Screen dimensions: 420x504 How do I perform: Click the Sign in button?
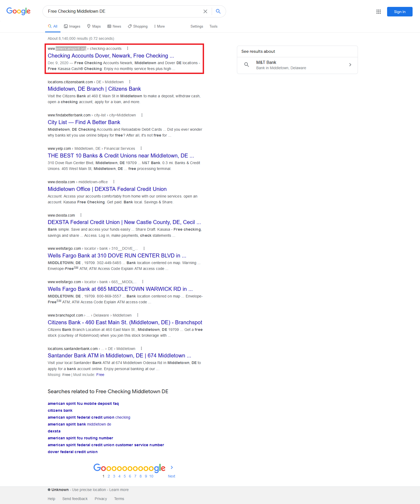399,12
